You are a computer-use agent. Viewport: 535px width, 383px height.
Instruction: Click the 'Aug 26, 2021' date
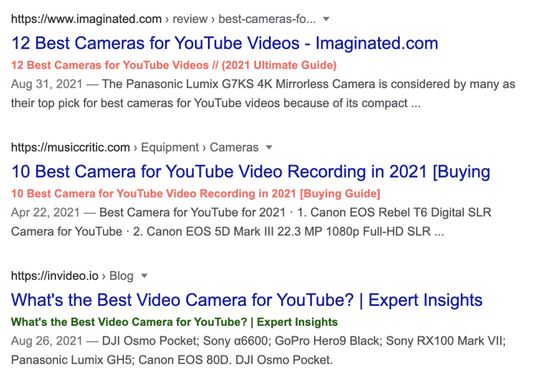tap(47, 341)
